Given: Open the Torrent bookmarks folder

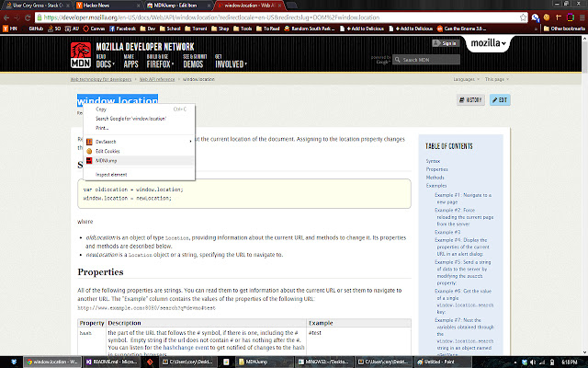Looking at the screenshot, I should point(196,29).
